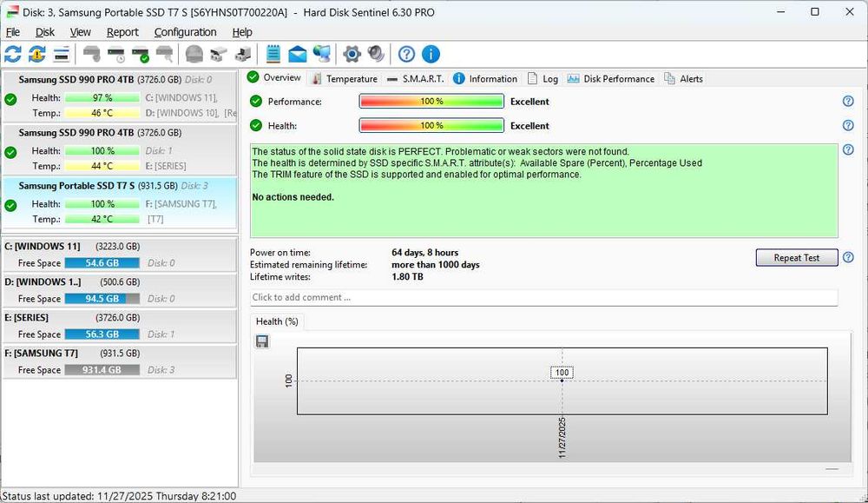Open the File menu
The height and width of the screenshot is (503, 868).
(13, 32)
